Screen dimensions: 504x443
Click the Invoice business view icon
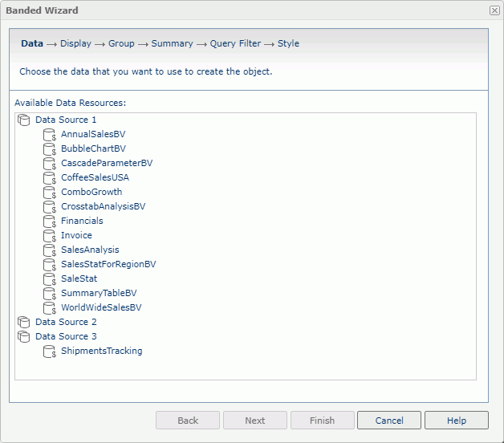[x=50, y=236]
